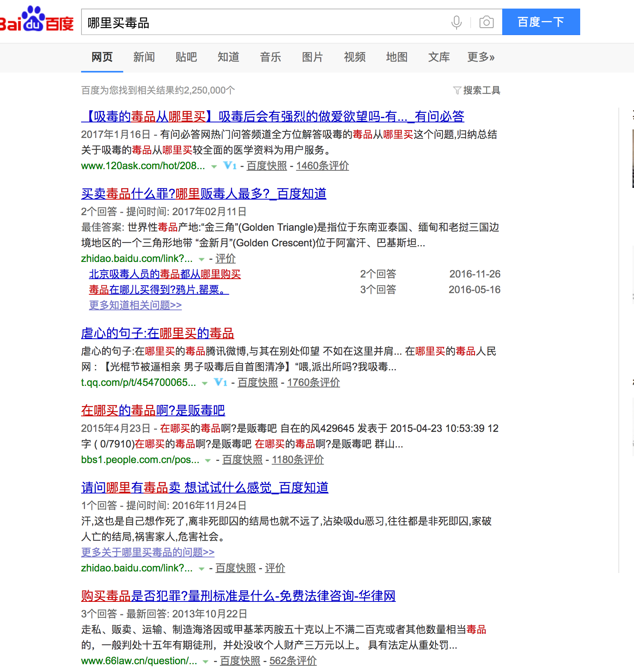Viewport: 634px width, 672px height.
Task: Click www.120ask.com/hot/208... URL text
Action: tap(143, 166)
